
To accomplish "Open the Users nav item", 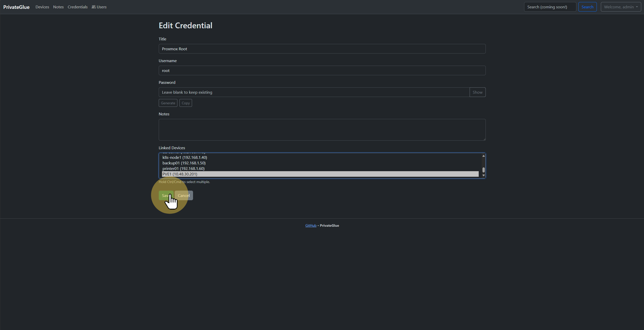I will click(99, 7).
